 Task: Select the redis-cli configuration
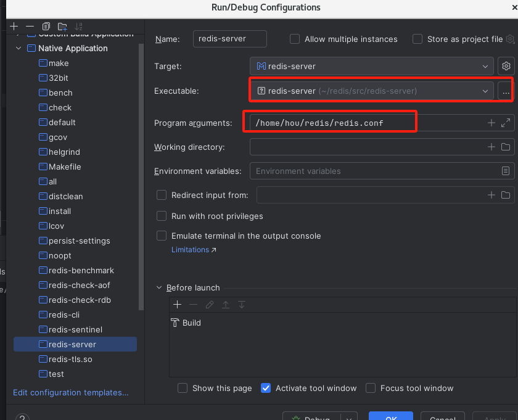point(75,315)
